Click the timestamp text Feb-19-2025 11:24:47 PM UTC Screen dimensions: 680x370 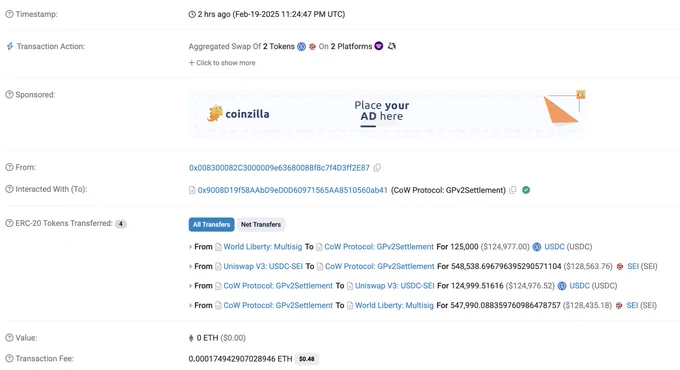tap(289, 14)
